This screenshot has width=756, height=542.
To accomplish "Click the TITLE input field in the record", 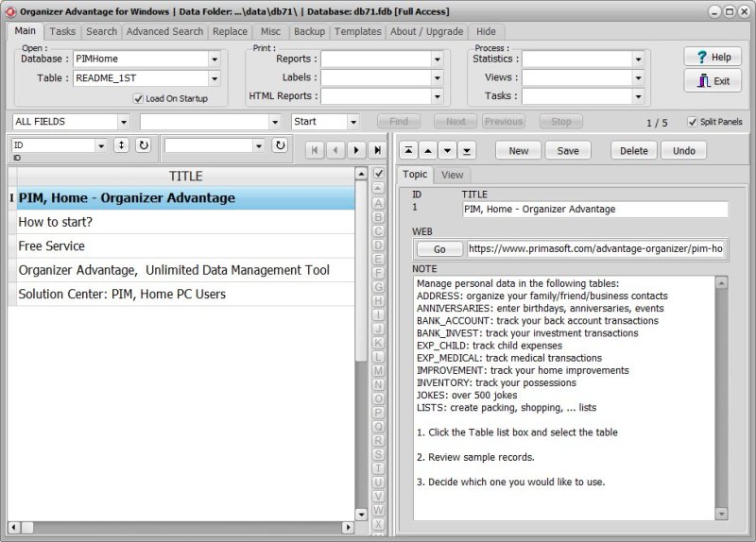I will coord(595,209).
